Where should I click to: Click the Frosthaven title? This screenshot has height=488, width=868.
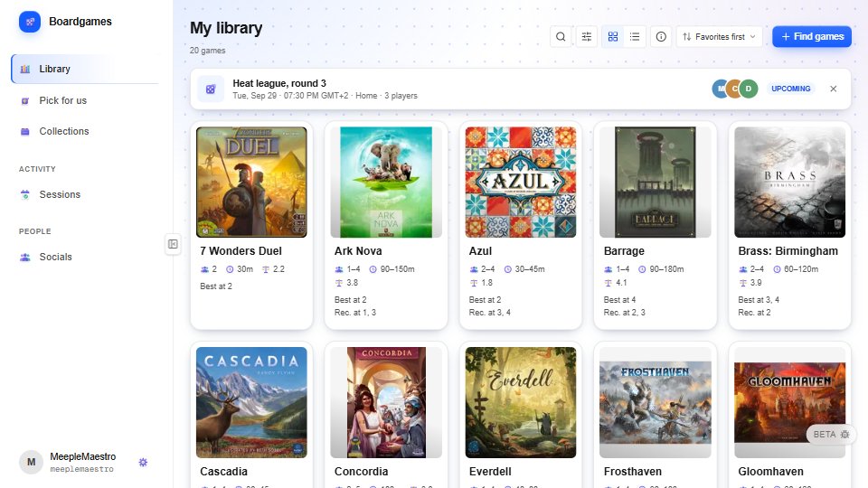633,472
